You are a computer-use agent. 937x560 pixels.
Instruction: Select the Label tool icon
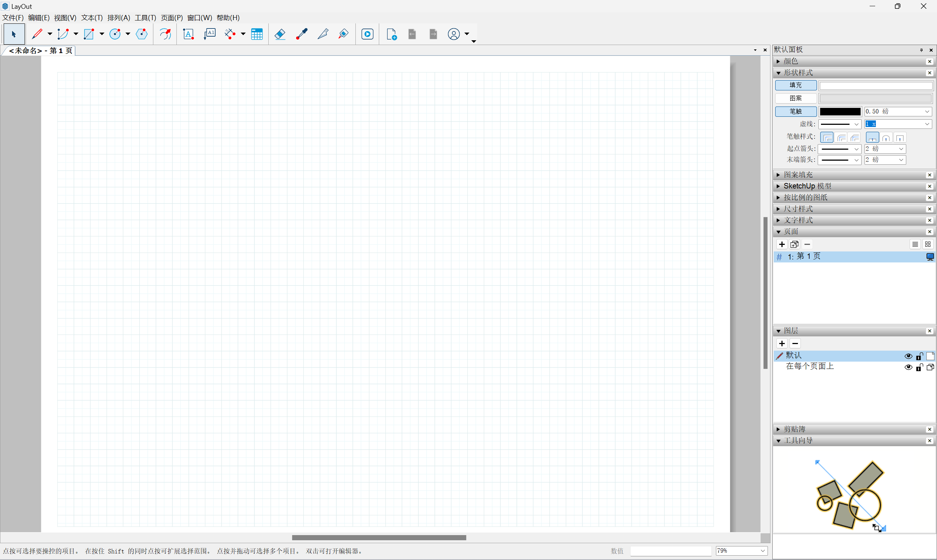(210, 34)
